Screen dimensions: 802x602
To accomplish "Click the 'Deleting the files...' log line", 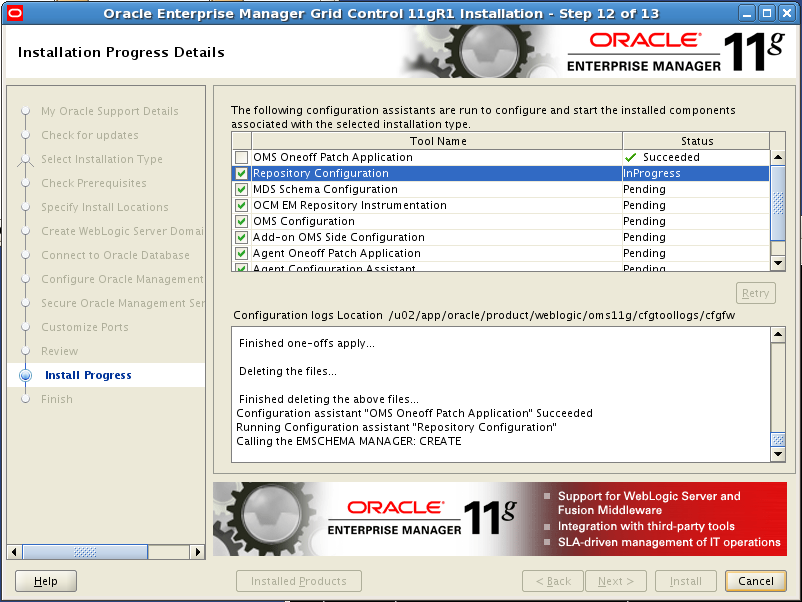I will pyautogui.click(x=288, y=371).
